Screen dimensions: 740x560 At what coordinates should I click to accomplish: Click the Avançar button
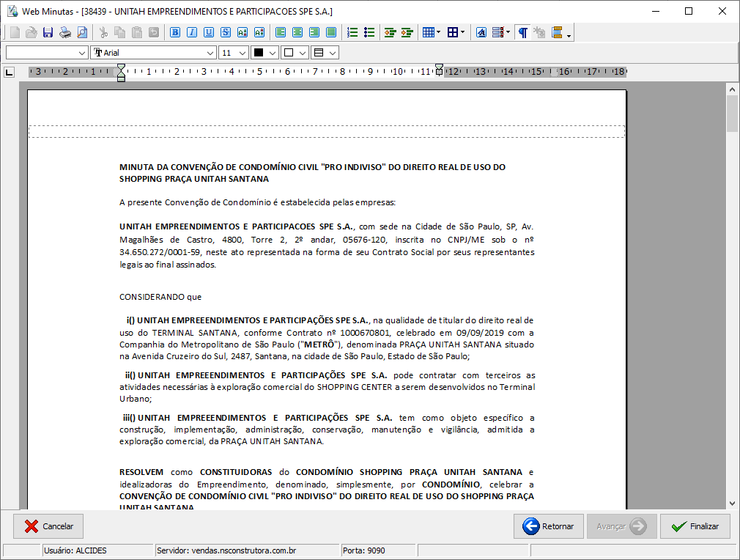[x=621, y=526]
